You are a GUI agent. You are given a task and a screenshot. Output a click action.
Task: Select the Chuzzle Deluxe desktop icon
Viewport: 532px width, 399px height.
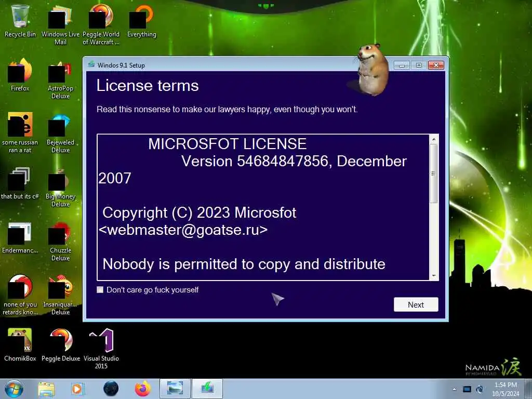(x=60, y=241)
